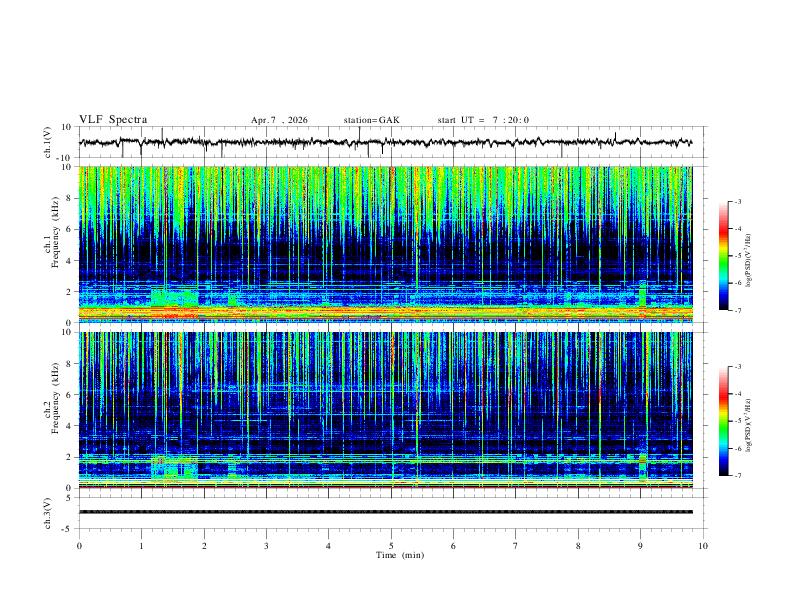
Task: Click the "-7" tick on ch.2 color bar
Action: pos(738,476)
